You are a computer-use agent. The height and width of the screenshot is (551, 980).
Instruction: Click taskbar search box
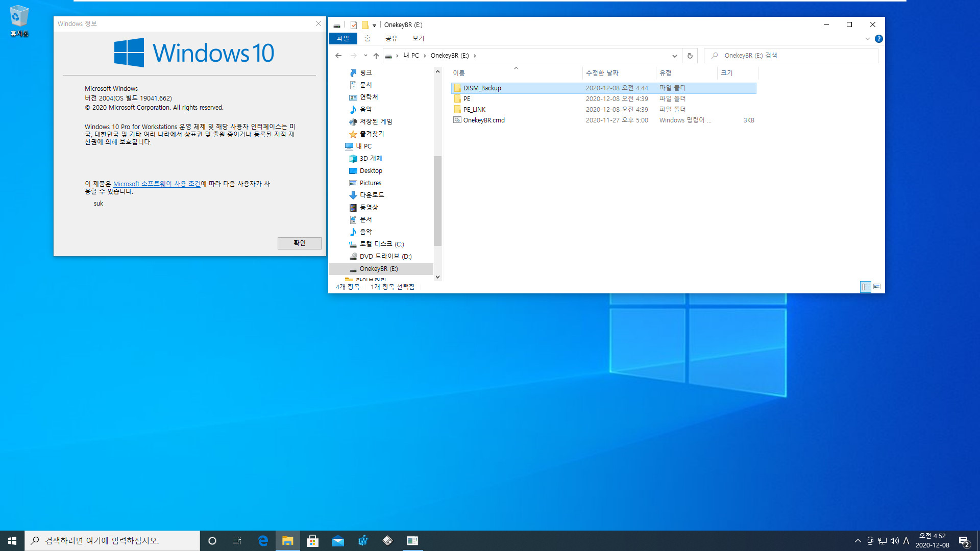[x=112, y=541]
